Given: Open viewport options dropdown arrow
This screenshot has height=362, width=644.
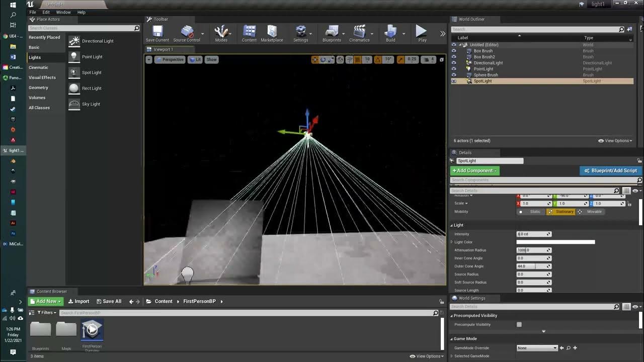Looking at the screenshot, I should pyautogui.click(x=149, y=59).
